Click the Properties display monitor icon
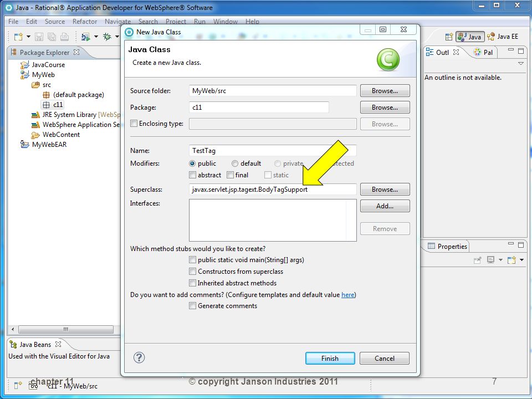This screenshot has height=399, width=532. tap(490, 260)
